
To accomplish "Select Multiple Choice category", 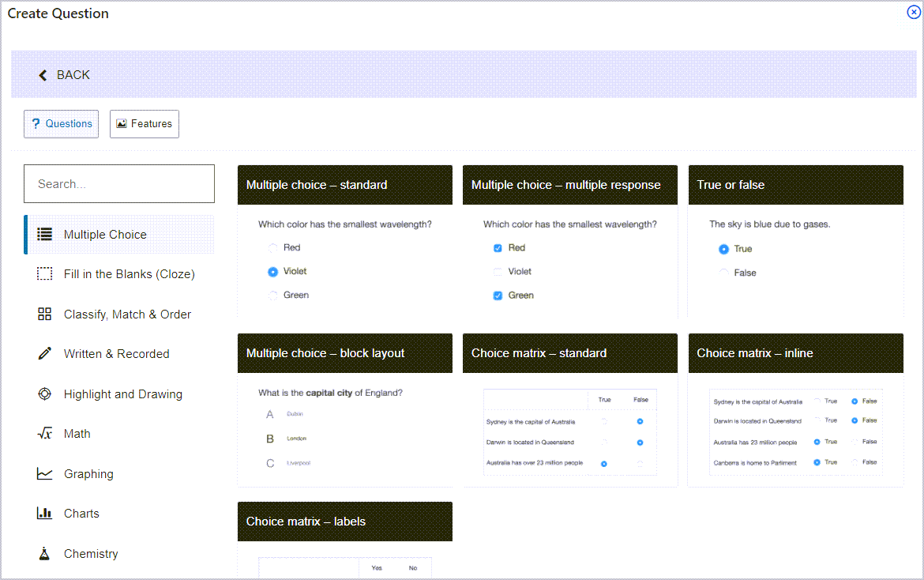I will (119, 235).
